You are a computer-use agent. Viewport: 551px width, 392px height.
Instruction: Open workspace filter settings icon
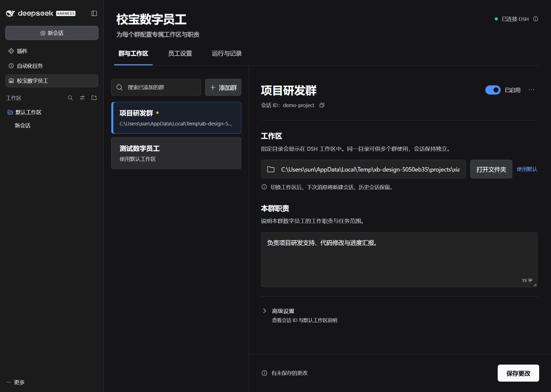click(82, 98)
